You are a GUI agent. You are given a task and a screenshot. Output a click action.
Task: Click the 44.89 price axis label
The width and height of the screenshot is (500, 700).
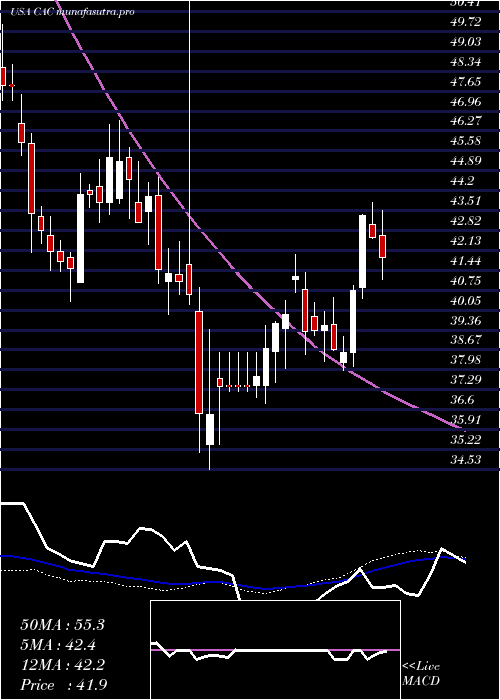(466, 161)
